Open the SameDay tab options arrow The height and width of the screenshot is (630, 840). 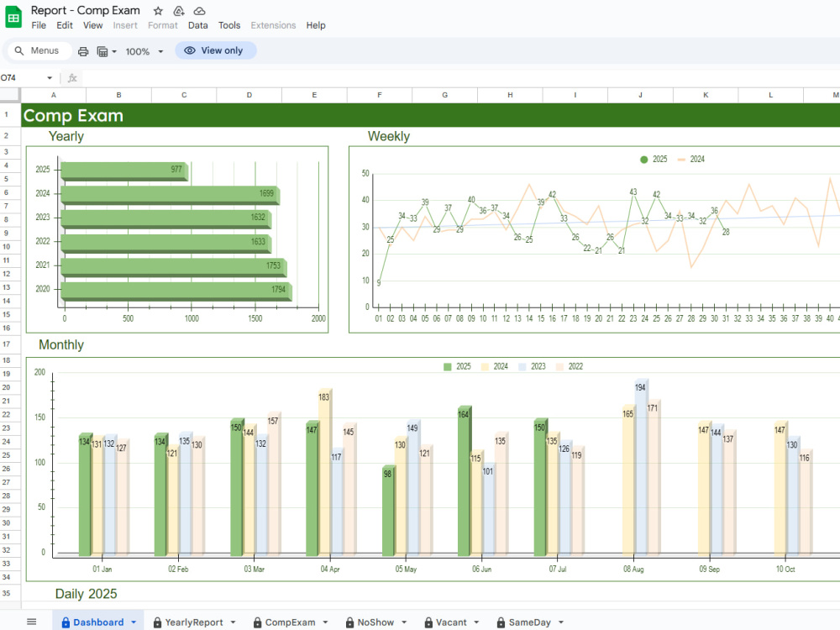tap(561, 622)
